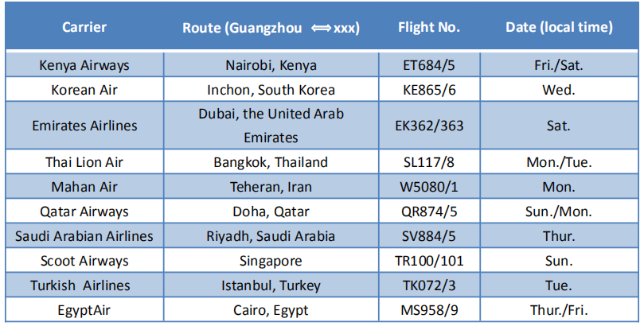This screenshot has height=326, width=644.
Task: Select the Route column header
Action: (x=271, y=28)
